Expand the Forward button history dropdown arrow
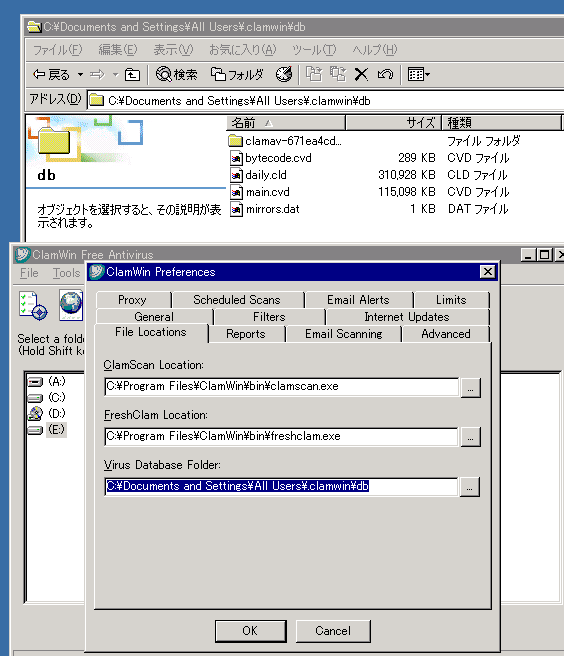 [115, 75]
